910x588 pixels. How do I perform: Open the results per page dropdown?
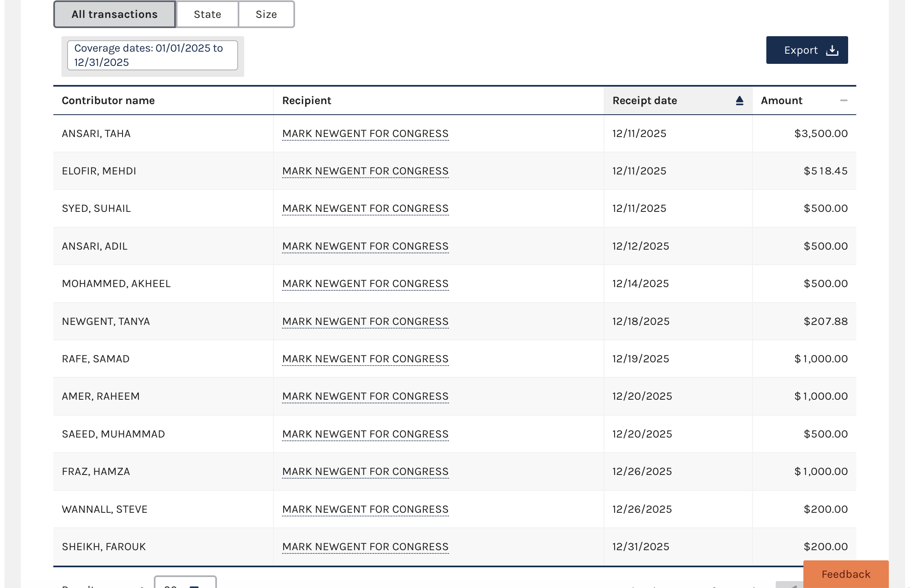pyautogui.click(x=185, y=583)
